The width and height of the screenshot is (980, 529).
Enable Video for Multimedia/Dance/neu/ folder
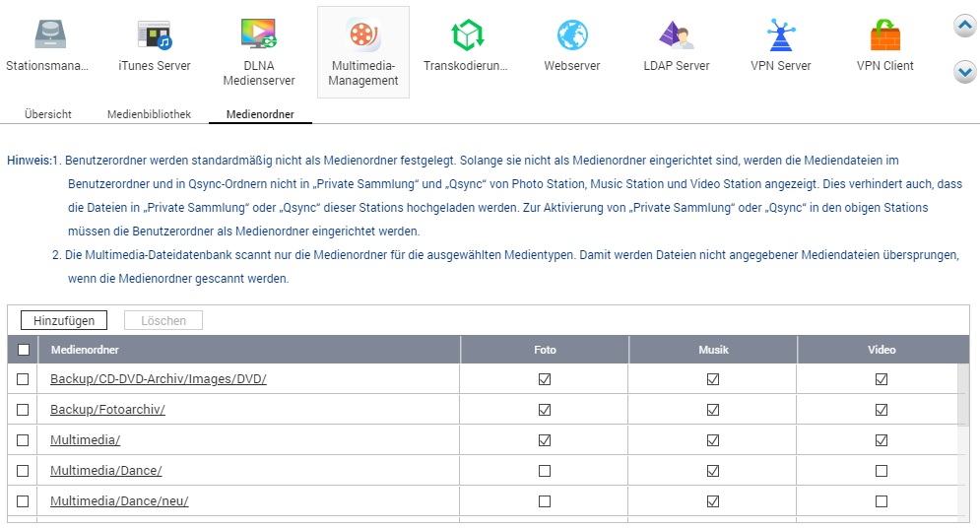[882, 501]
